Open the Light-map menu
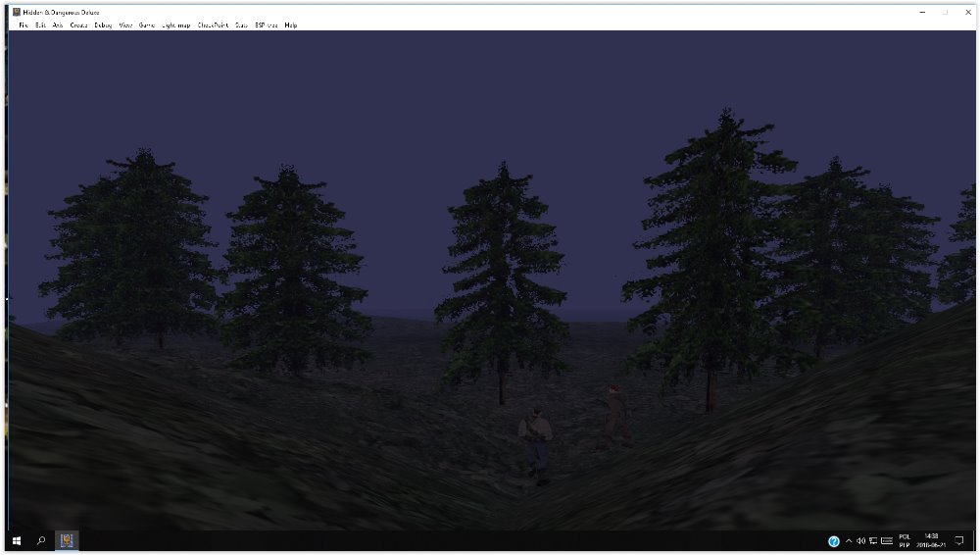 click(x=176, y=25)
